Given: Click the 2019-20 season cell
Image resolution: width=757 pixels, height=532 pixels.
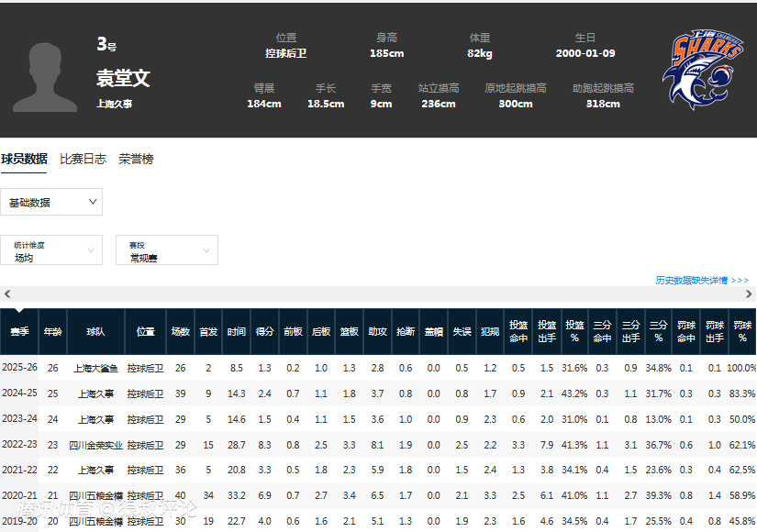Looking at the screenshot, I should point(19,521).
